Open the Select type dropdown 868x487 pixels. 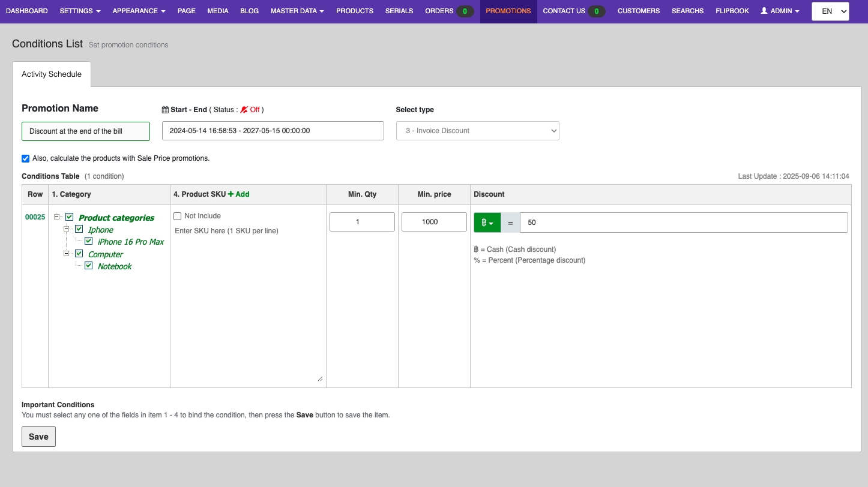pos(477,131)
